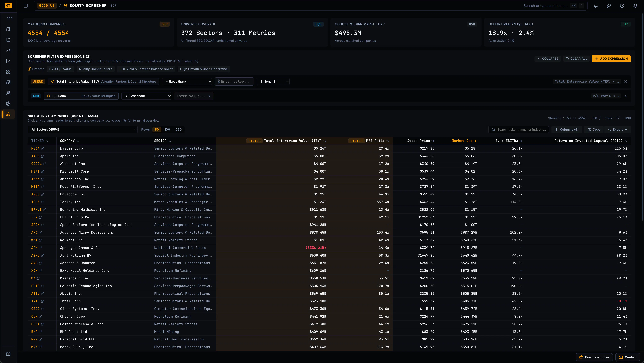Click the Add Expression button
The width and height of the screenshot is (644, 363).
[x=611, y=59]
